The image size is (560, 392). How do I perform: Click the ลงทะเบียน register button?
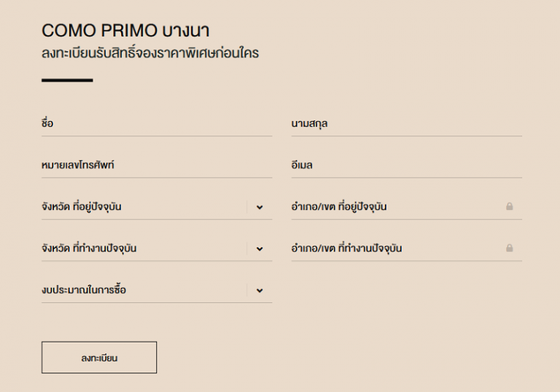pos(99,357)
